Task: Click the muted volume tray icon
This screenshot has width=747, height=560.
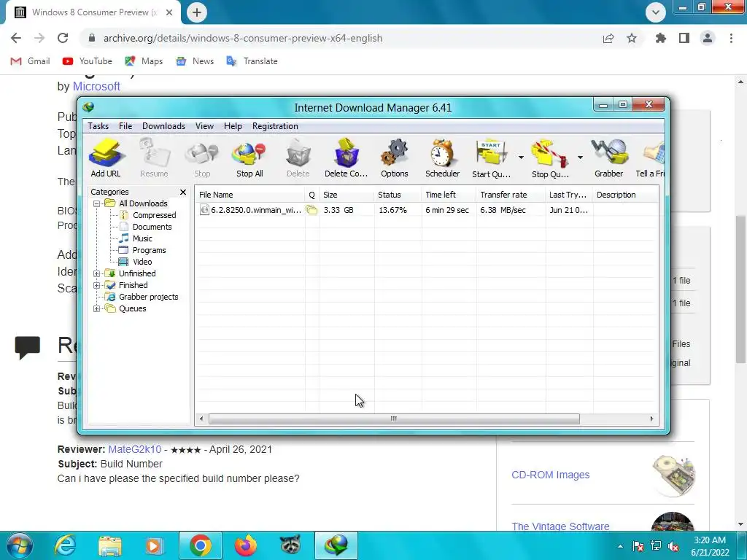Action: [x=673, y=546]
